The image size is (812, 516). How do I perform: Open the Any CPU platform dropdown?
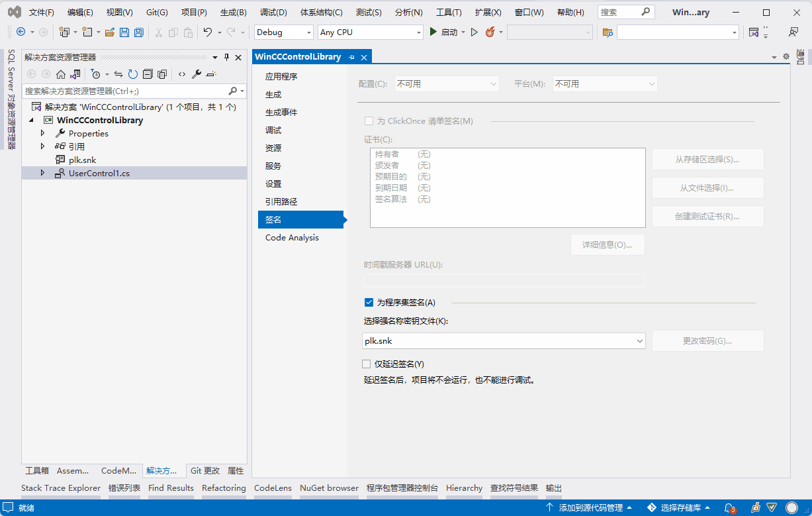[x=370, y=32]
